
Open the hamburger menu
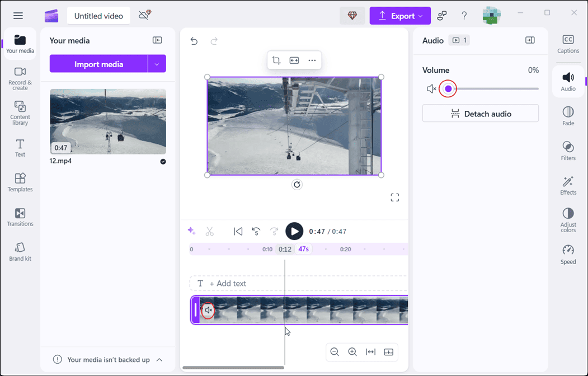tap(18, 16)
